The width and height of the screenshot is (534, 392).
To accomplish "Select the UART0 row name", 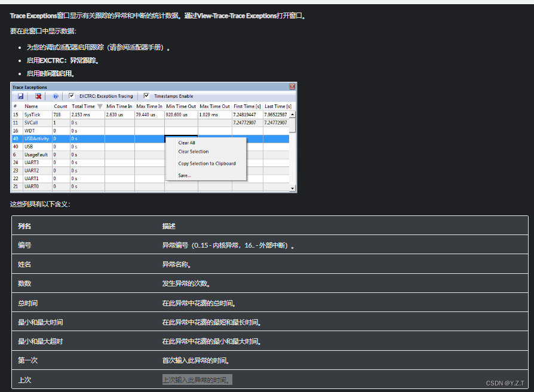I will click(32, 187).
